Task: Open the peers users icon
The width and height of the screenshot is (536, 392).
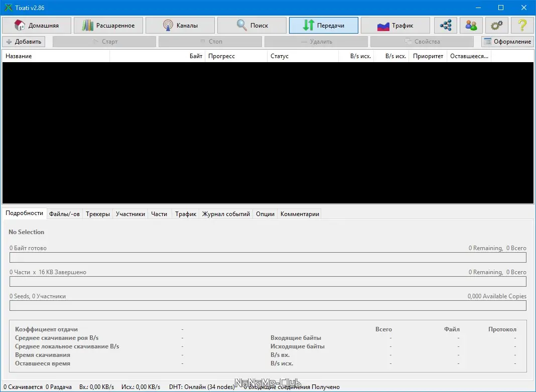Action: tap(471, 25)
